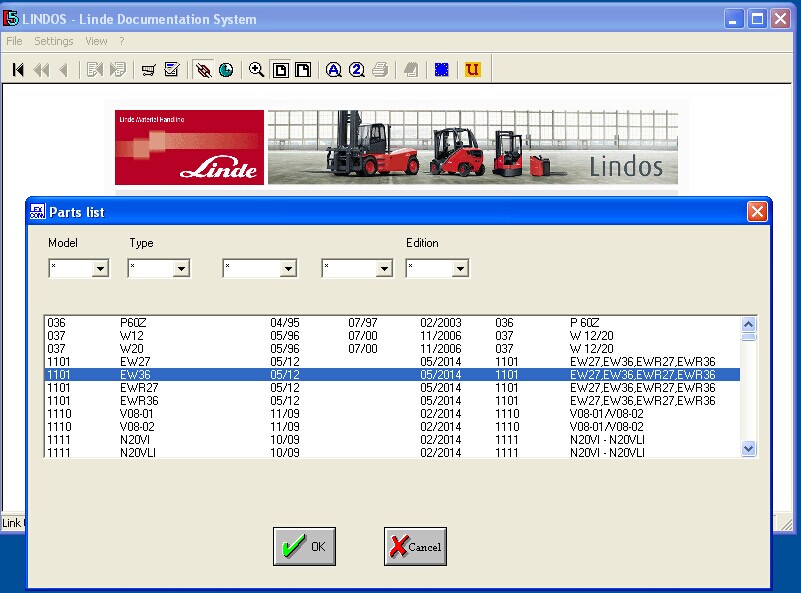Viewport: 801px width, 593px height.
Task: Click the greyed notepad icon beside the printer
Action: pyautogui.click(x=411, y=69)
